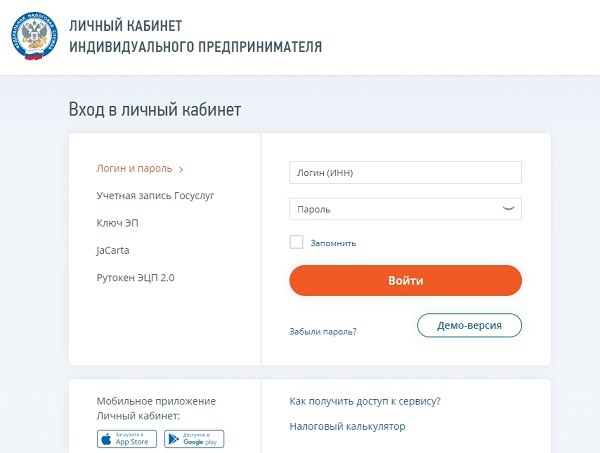Click the Federal Tax Service emblem logo
Screen dimensions: 600x453
point(34,36)
